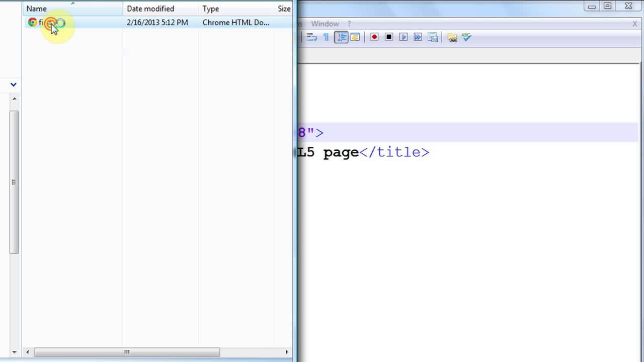Close the Notepad++ window
This screenshot has width=644, height=362.
click(x=629, y=6)
